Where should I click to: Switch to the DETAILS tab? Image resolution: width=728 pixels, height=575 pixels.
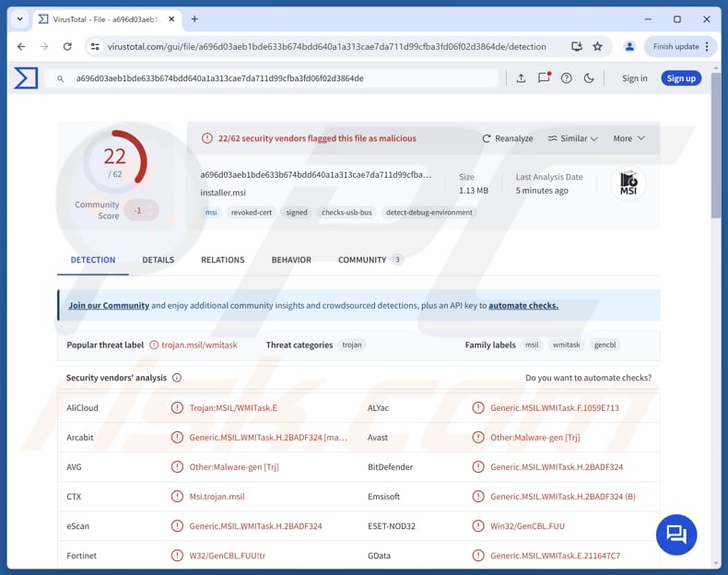click(x=158, y=260)
